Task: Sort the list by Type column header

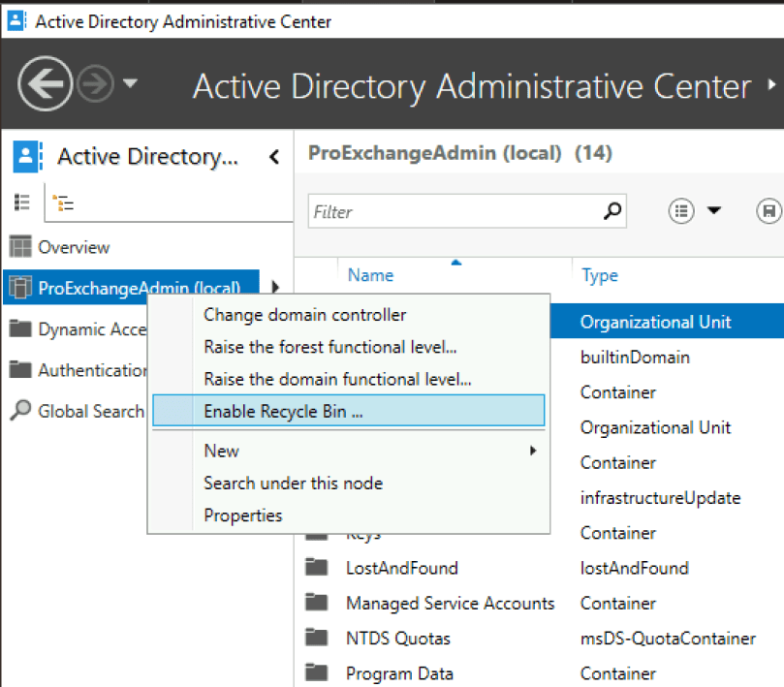Action: (x=600, y=275)
